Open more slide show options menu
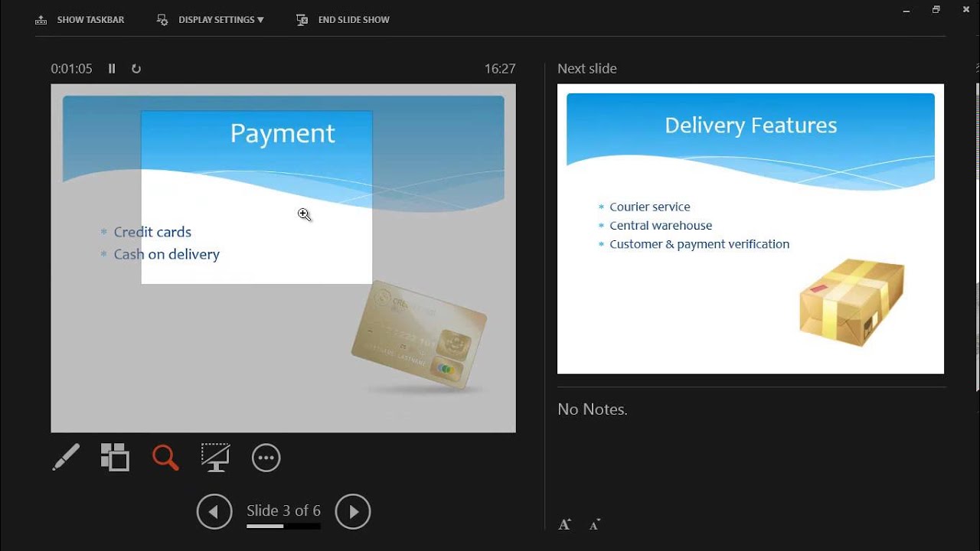 tap(266, 458)
